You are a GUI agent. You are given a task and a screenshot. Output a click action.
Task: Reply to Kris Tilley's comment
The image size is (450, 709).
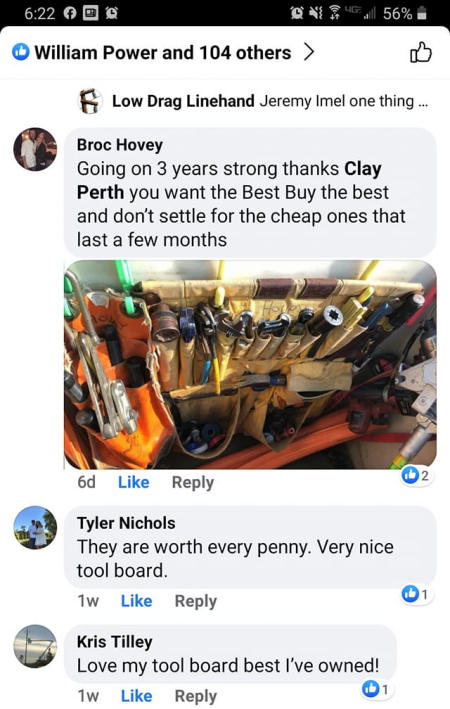(x=195, y=696)
